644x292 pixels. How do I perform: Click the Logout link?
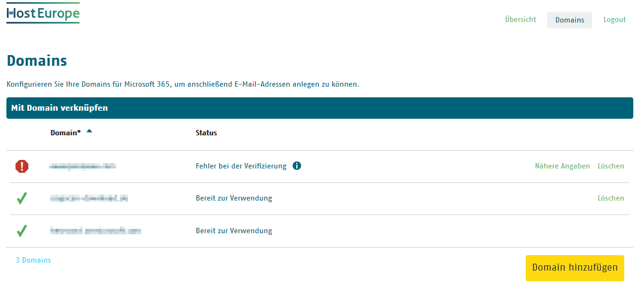(x=615, y=19)
